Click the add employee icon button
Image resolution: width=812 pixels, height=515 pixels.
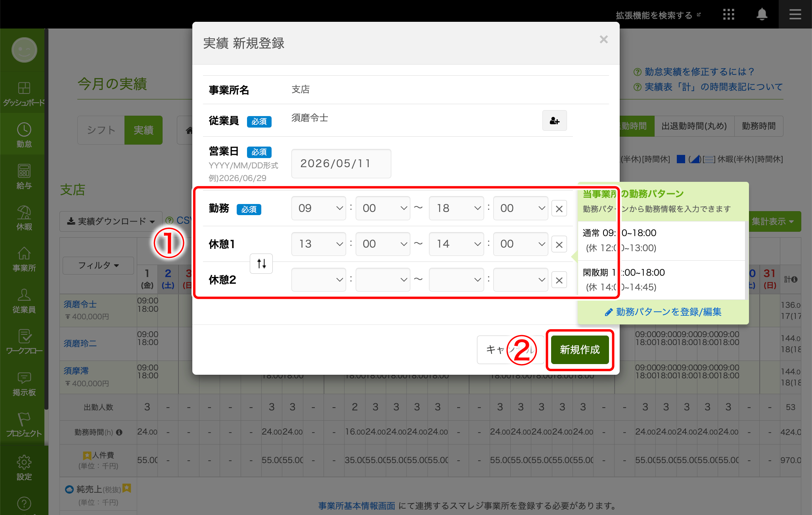pos(554,120)
